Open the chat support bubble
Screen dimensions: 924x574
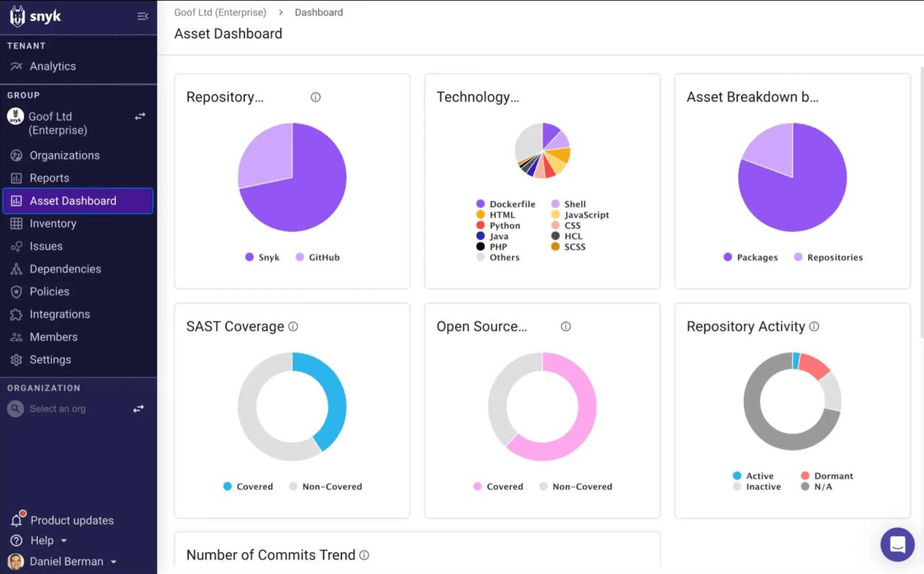(x=897, y=544)
